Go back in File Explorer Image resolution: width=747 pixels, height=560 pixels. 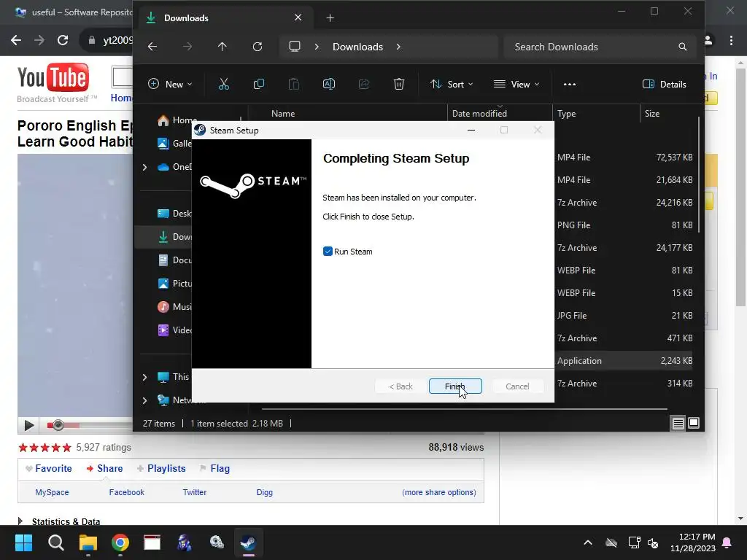tap(152, 47)
